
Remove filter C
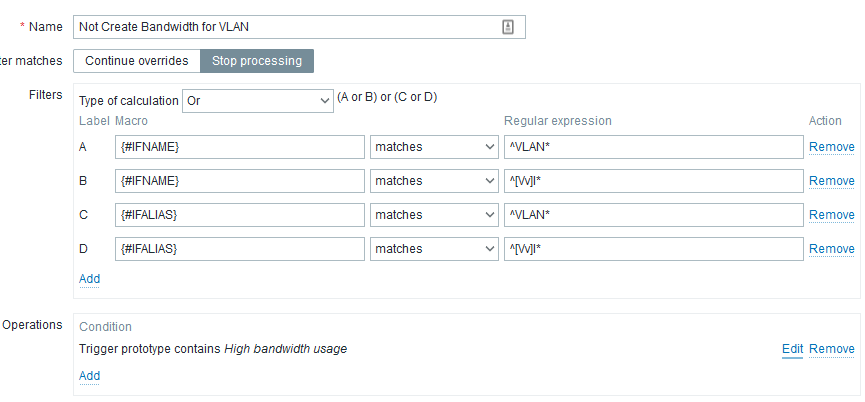(x=831, y=215)
